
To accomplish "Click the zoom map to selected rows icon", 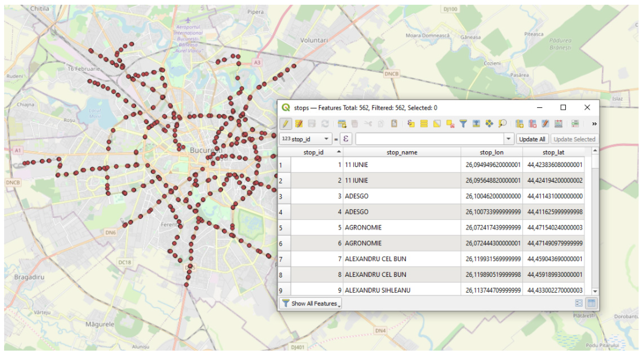I will [502, 124].
